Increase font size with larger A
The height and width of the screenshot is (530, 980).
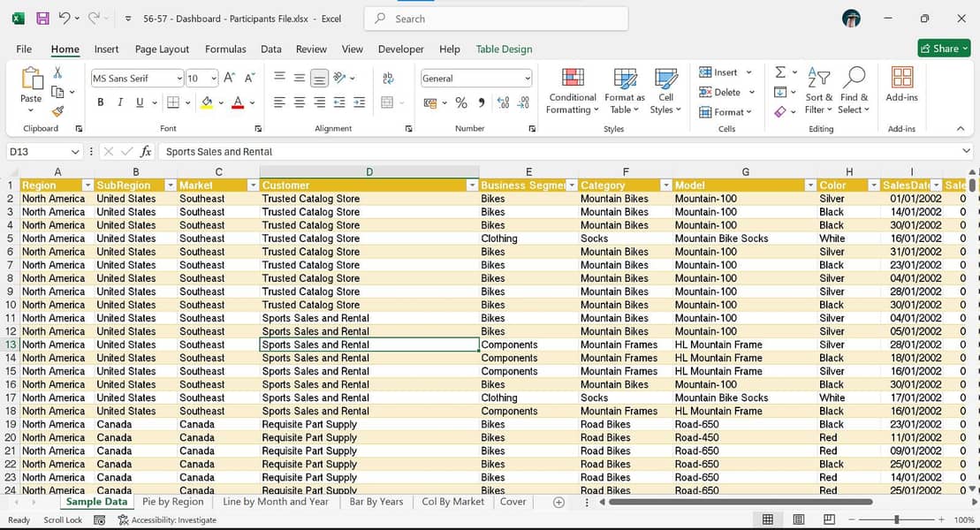pos(230,78)
